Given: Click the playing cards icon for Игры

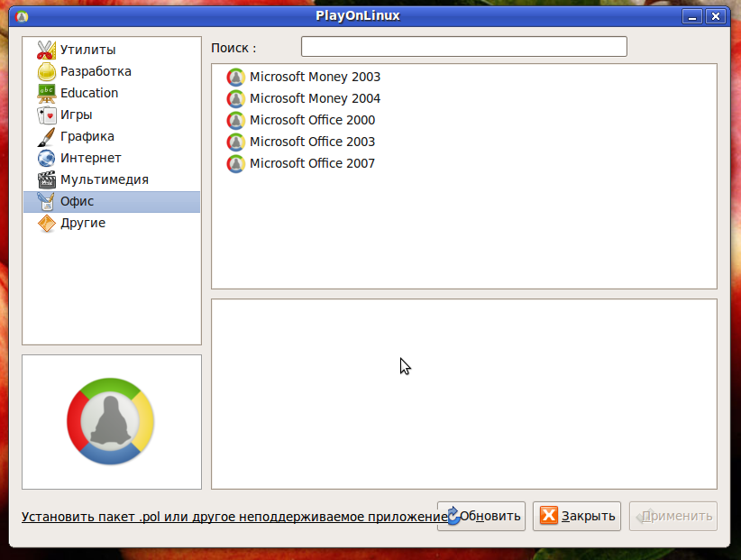Looking at the screenshot, I should (x=46, y=115).
